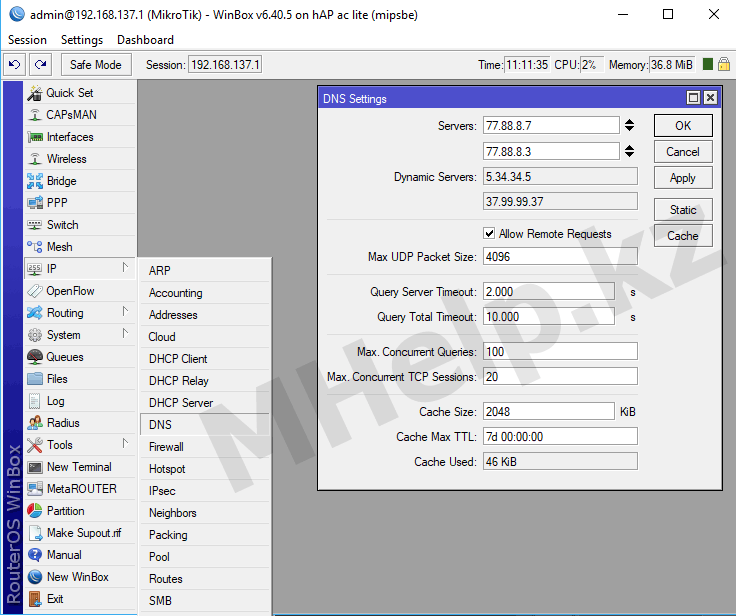
Task: Click the PPP icon in sidebar
Action: pos(35,203)
